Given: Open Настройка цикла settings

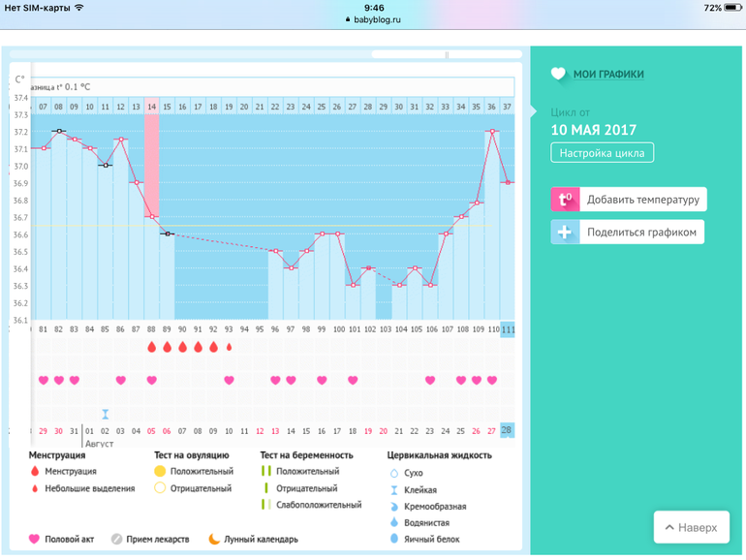Looking at the screenshot, I should [603, 153].
